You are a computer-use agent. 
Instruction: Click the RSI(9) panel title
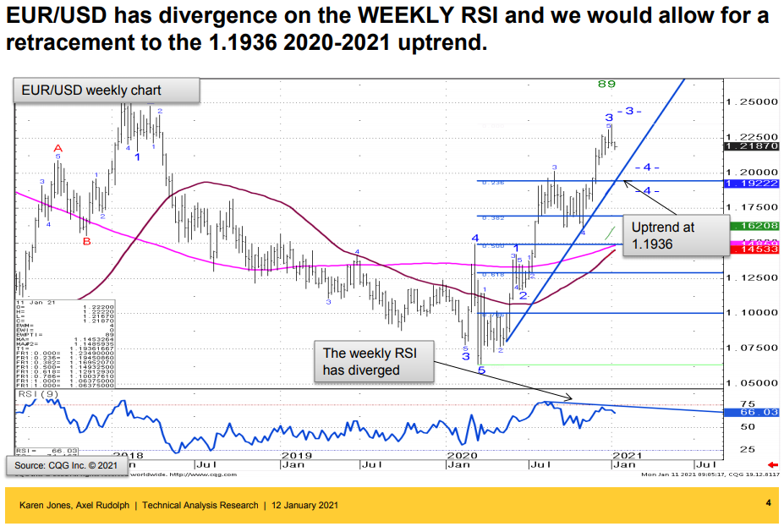coord(38,396)
